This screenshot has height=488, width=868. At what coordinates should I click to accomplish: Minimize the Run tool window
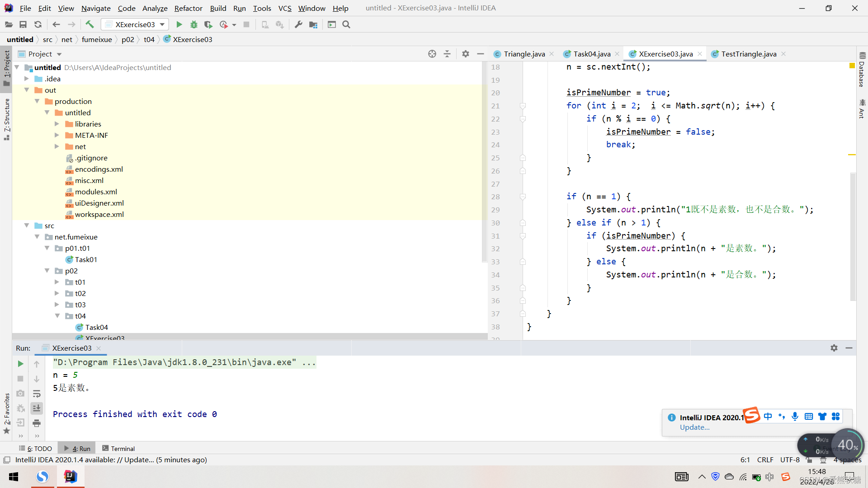click(x=849, y=348)
